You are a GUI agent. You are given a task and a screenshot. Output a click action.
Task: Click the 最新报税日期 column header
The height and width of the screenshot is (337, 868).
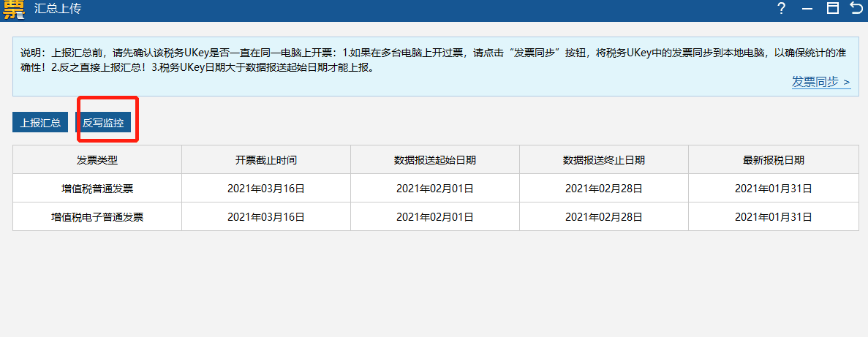(x=774, y=160)
